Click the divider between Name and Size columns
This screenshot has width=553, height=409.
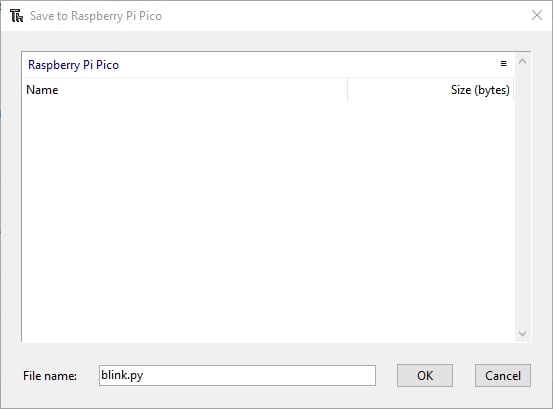(347, 90)
